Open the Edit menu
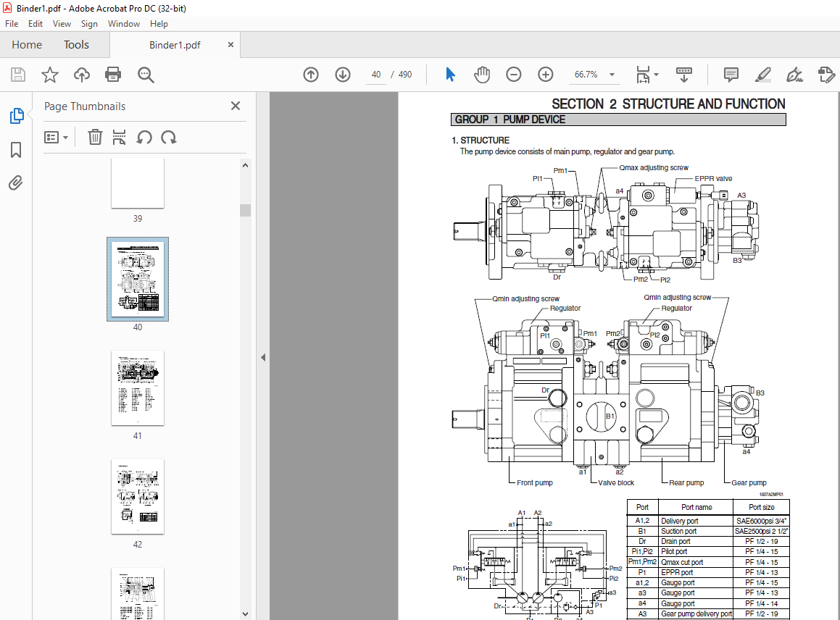The width and height of the screenshot is (840, 620). (x=36, y=24)
